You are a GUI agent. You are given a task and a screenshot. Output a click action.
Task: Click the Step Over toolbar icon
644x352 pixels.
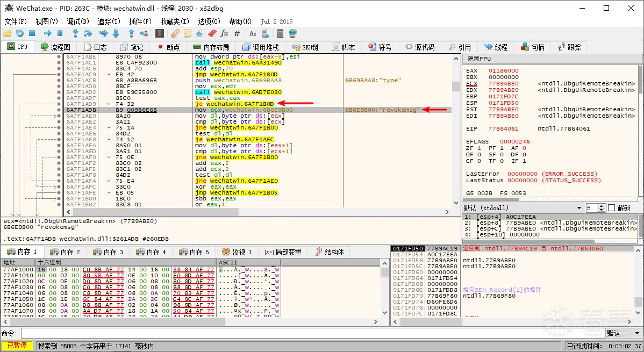coord(88,33)
